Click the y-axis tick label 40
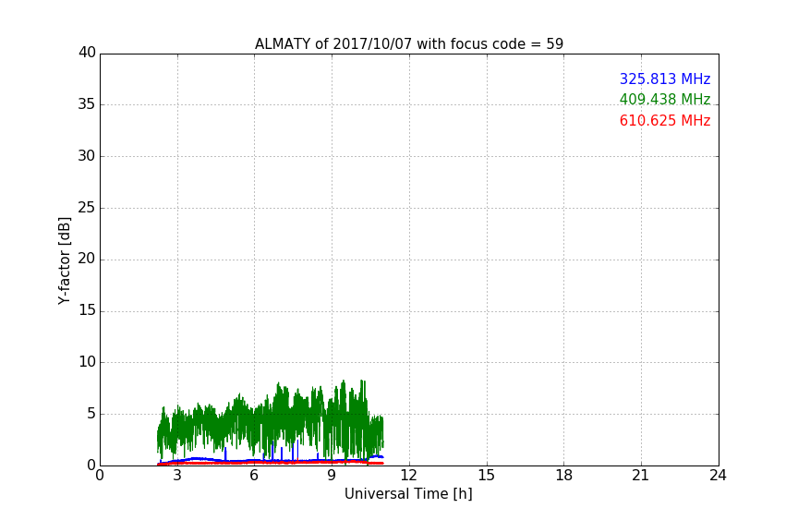 [87, 53]
